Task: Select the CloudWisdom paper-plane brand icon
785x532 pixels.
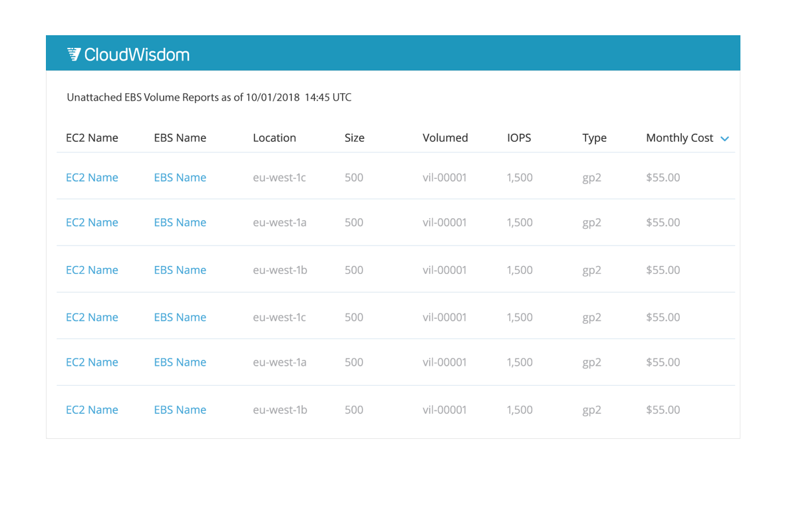Action: 73,54
